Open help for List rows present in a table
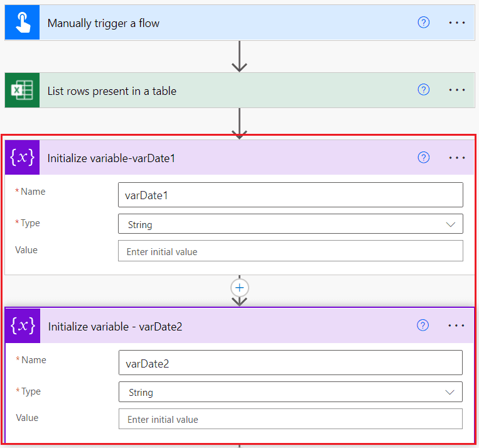Image resolution: width=479 pixels, height=448 pixels. click(423, 90)
